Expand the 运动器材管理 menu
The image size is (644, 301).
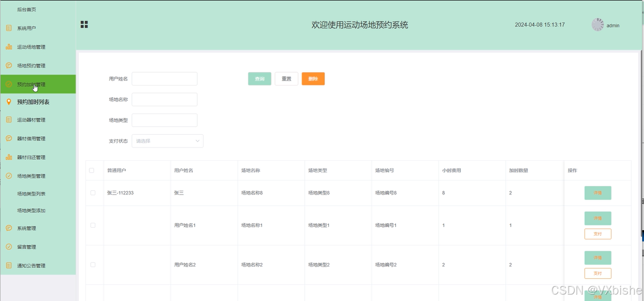[x=38, y=120]
